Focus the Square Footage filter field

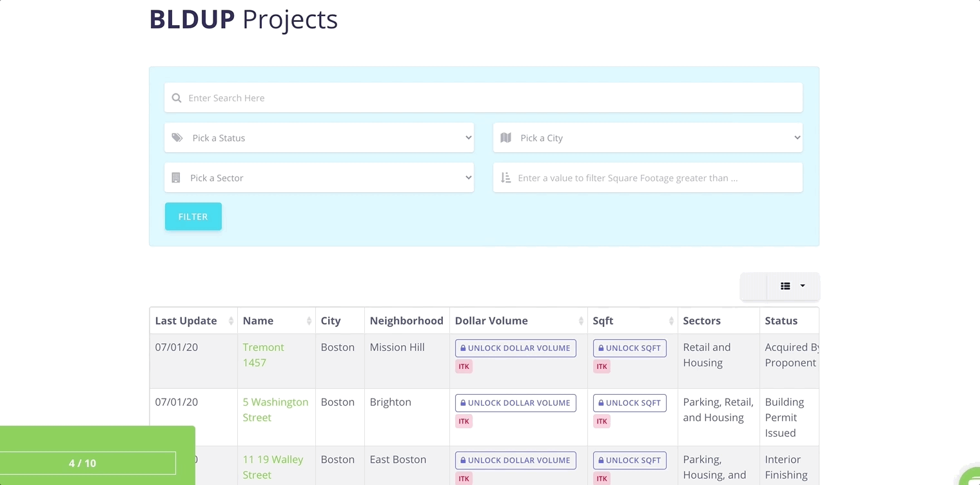pyautogui.click(x=648, y=177)
